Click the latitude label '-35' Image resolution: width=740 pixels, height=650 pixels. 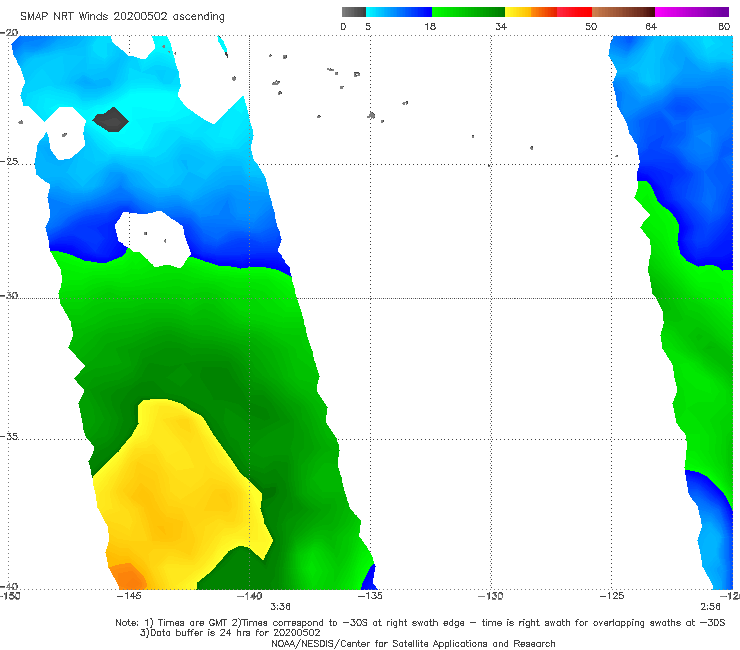pos(9,436)
